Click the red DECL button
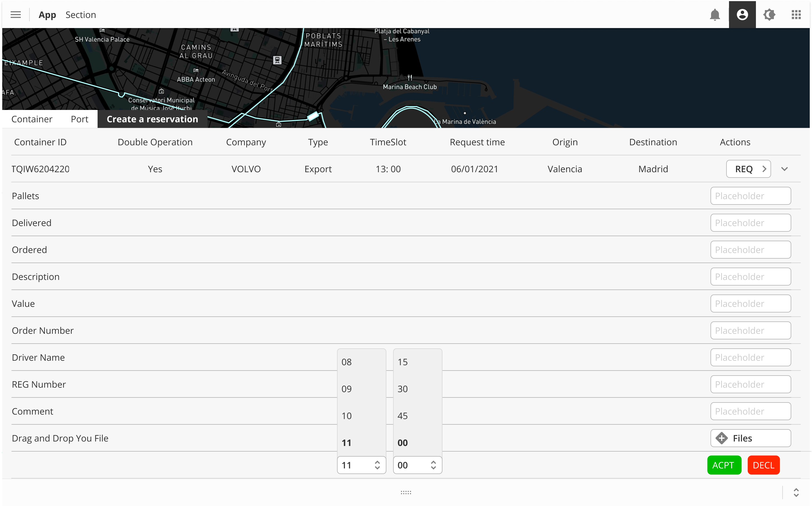 pos(763,465)
